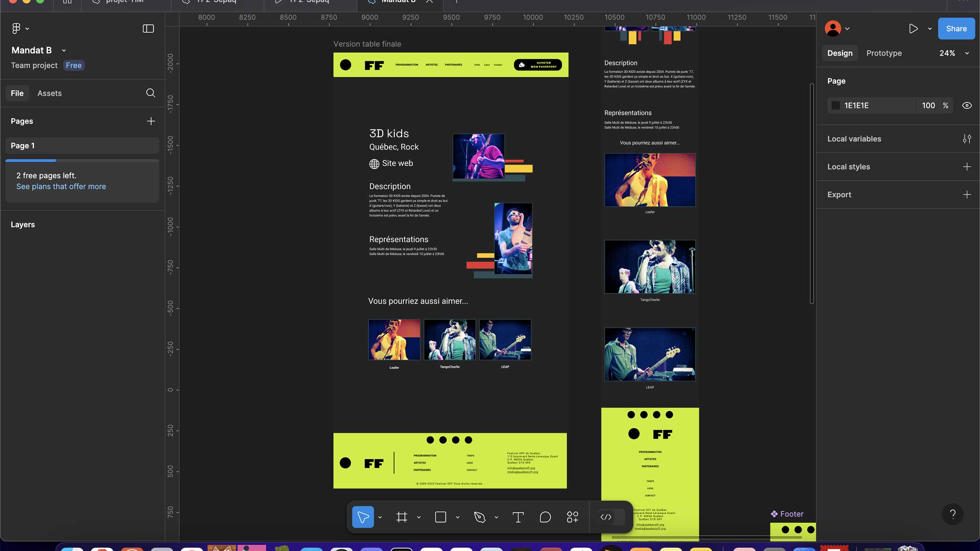Open local variables settings icon
This screenshot has height=551, width=980.
[967, 139]
